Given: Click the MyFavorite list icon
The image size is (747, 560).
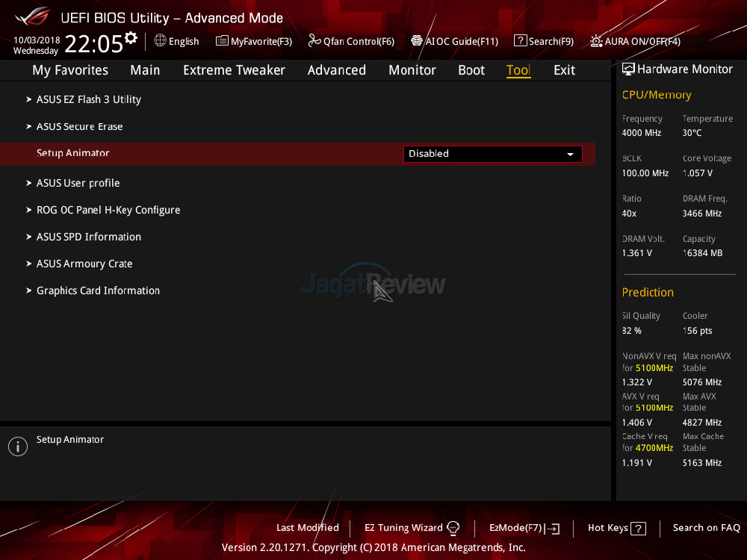Looking at the screenshot, I should pyautogui.click(x=222, y=41).
